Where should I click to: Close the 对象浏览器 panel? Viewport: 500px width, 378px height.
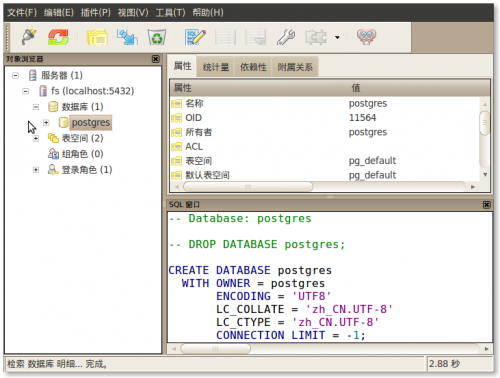coord(156,59)
